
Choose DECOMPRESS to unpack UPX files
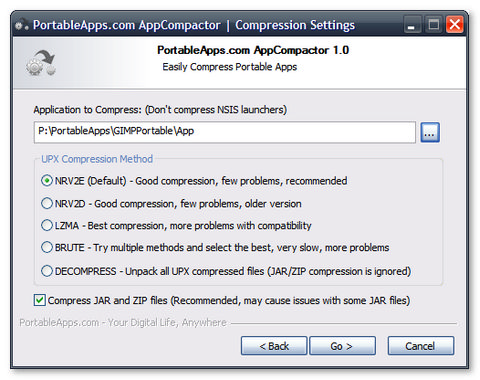coord(47,271)
